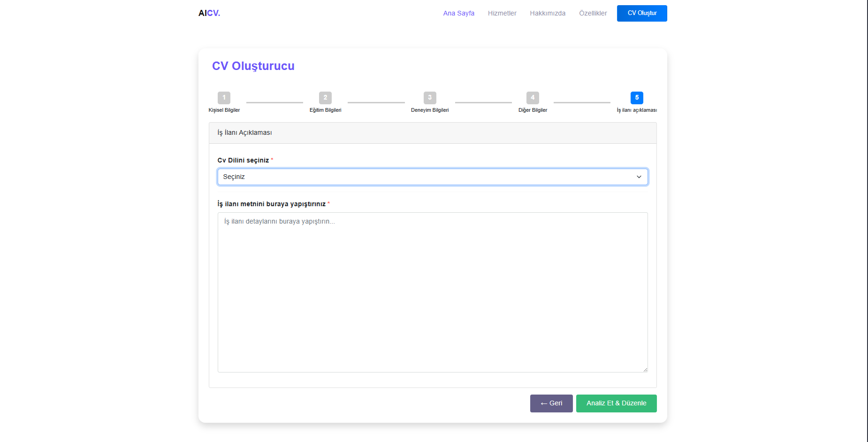The image size is (868, 442).
Task: Go to step 1 Kişisel Bilgiler
Action: (x=224, y=98)
